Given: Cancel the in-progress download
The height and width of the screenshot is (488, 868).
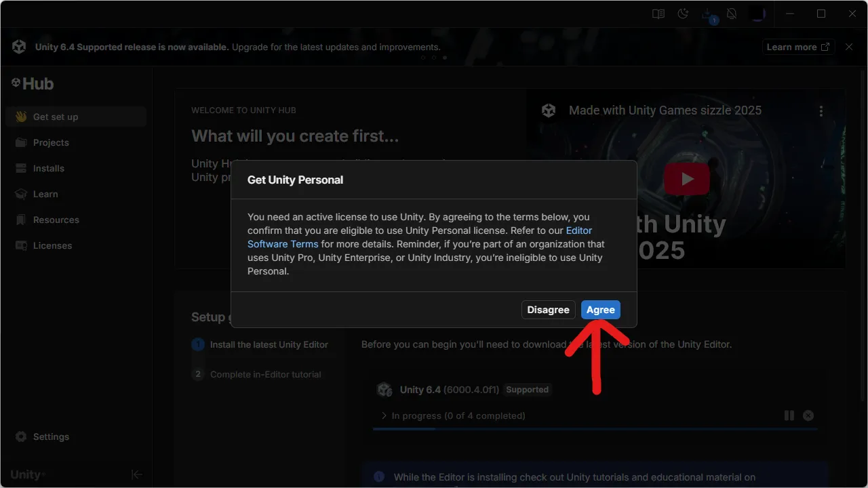Looking at the screenshot, I should click(808, 415).
